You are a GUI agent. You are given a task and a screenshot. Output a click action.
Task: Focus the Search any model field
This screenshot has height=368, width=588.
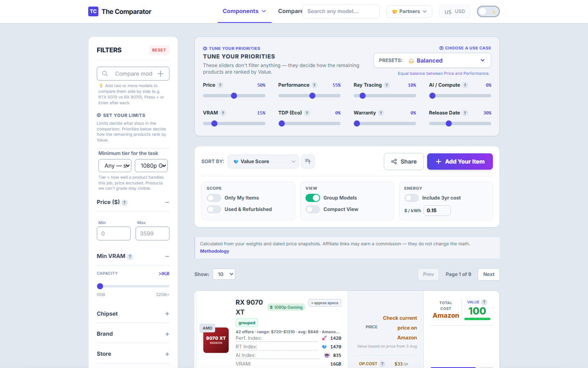tap(341, 11)
